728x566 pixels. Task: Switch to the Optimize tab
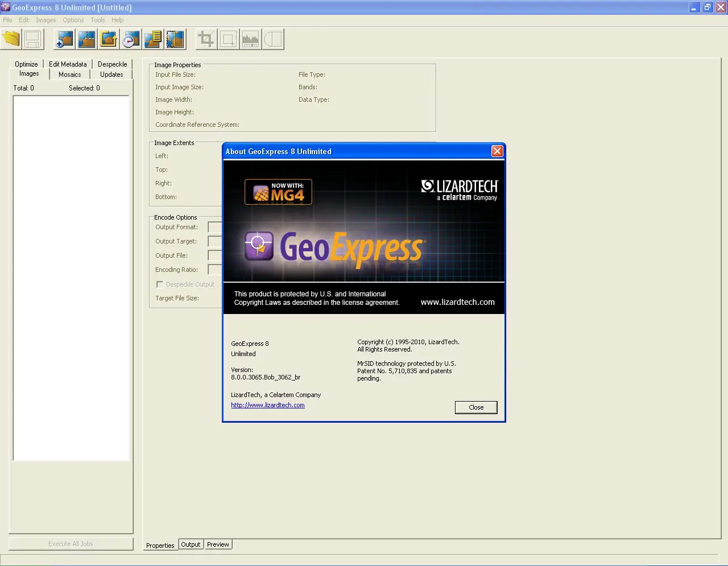coord(26,64)
